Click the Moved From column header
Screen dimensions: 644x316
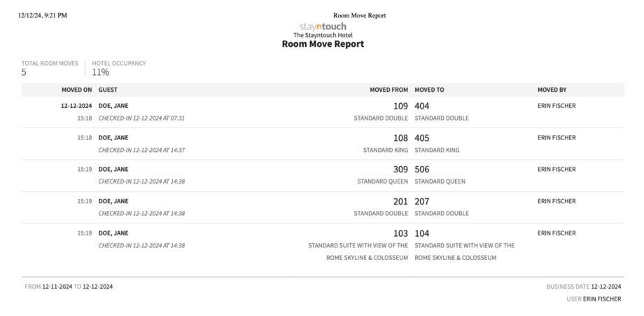pos(389,90)
